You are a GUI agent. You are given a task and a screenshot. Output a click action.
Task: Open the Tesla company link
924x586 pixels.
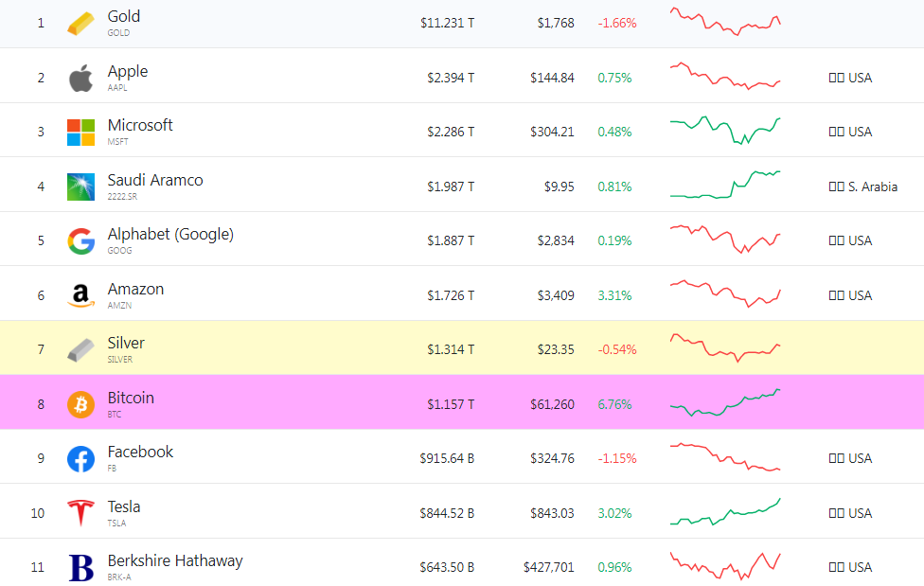124,506
